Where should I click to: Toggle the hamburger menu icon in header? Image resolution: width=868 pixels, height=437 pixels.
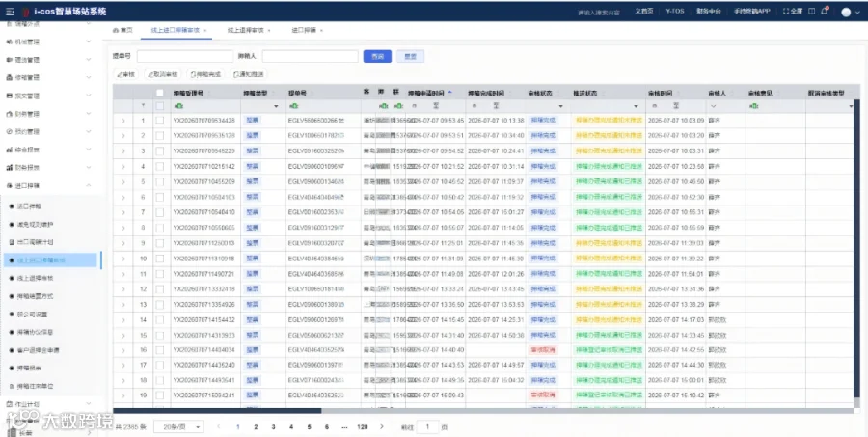pyautogui.click(x=10, y=12)
